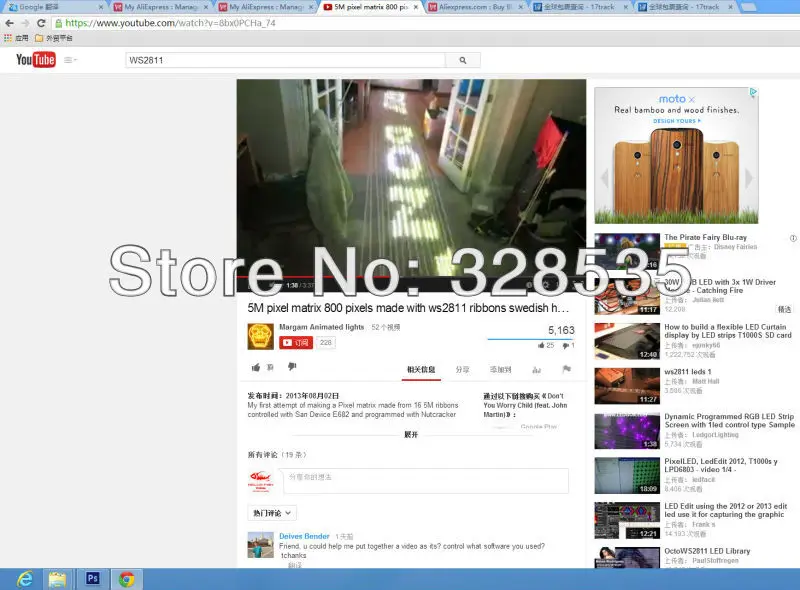Click the AdChoices icon on ad
The width and height of the screenshot is (800, 590).
(x=753, y=92)
